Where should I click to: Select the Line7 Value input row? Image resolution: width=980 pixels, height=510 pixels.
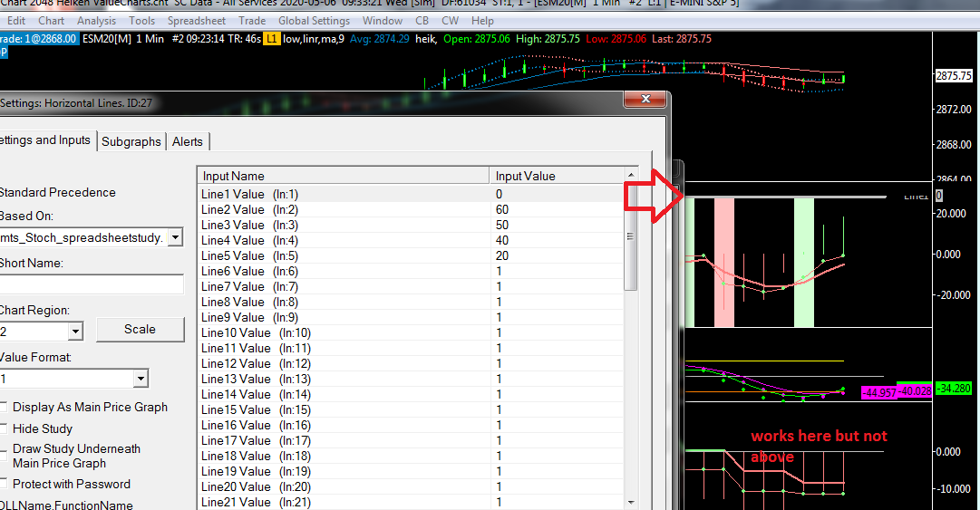pyautogui.click(x=411, y=286)
